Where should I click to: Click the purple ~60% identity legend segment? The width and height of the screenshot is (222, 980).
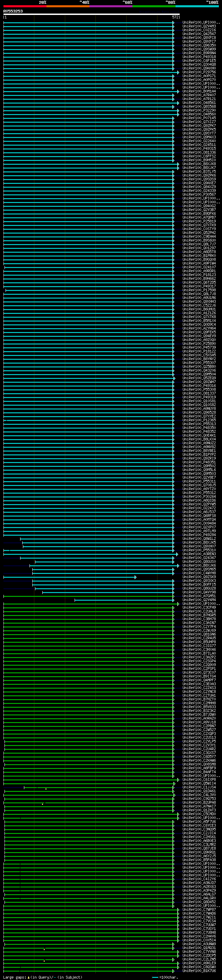point(111,6)
